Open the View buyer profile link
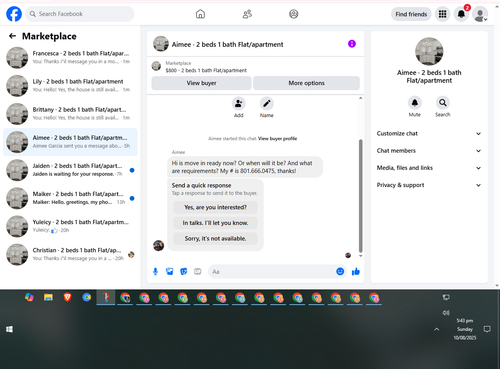The image size is (500, 369). (x=277, y=139)
